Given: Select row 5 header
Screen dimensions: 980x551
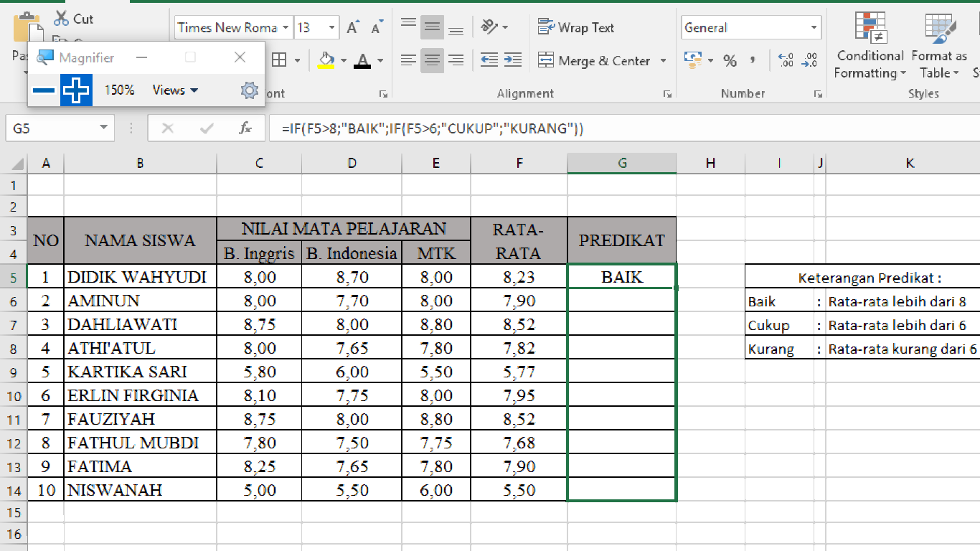Looking at the screenshot, I should 14,277.
